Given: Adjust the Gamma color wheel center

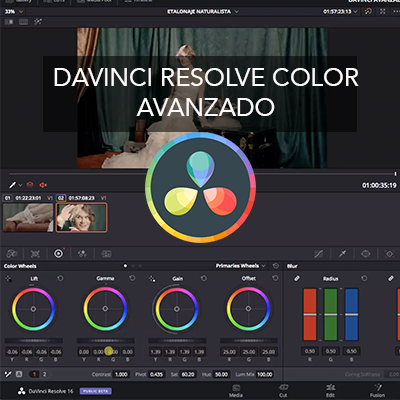Looking at the screenshot, I should click(x=105, y=309).
